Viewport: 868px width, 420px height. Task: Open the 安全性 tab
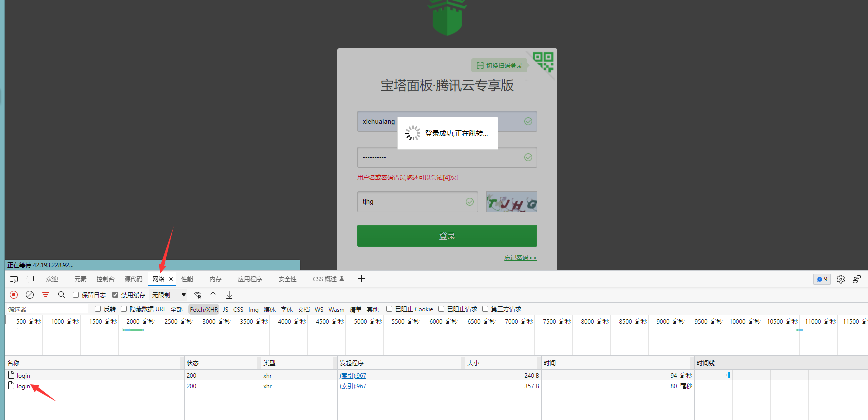pos(287,279)
